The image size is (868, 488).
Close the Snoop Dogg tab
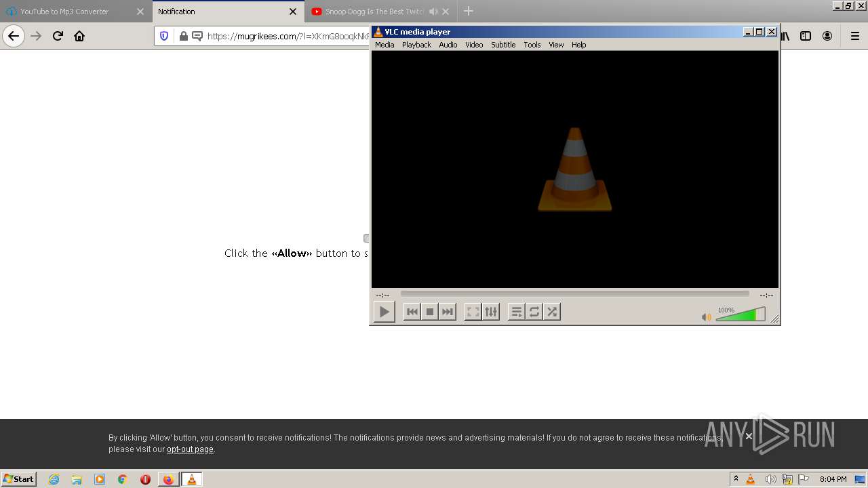(446, 12)
